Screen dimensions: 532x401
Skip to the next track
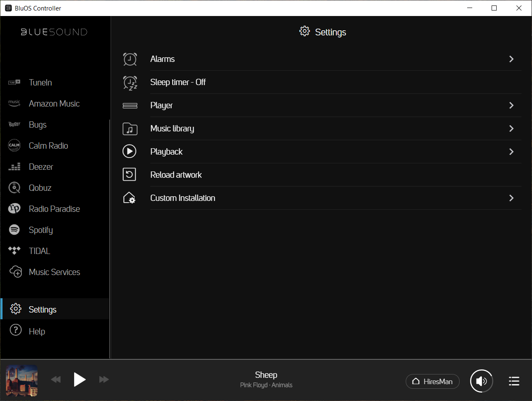tap(104, 380)
